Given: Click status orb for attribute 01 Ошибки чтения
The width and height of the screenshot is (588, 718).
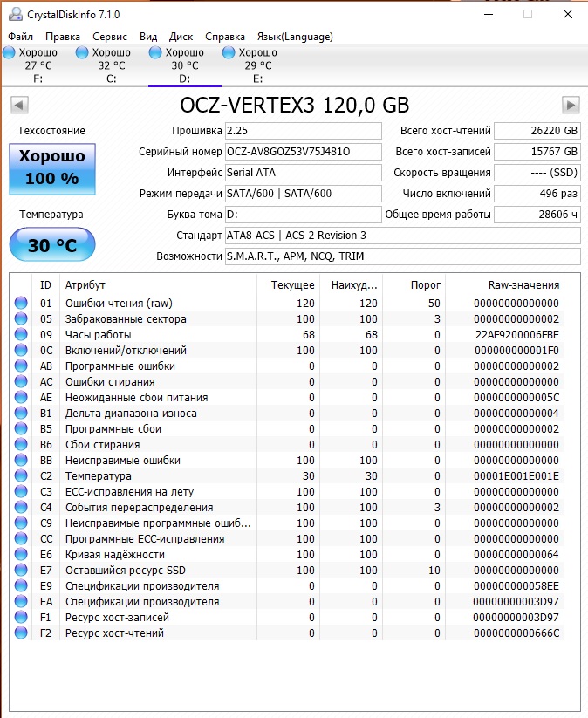Looking at the screenshot, I should pos(21,303).
